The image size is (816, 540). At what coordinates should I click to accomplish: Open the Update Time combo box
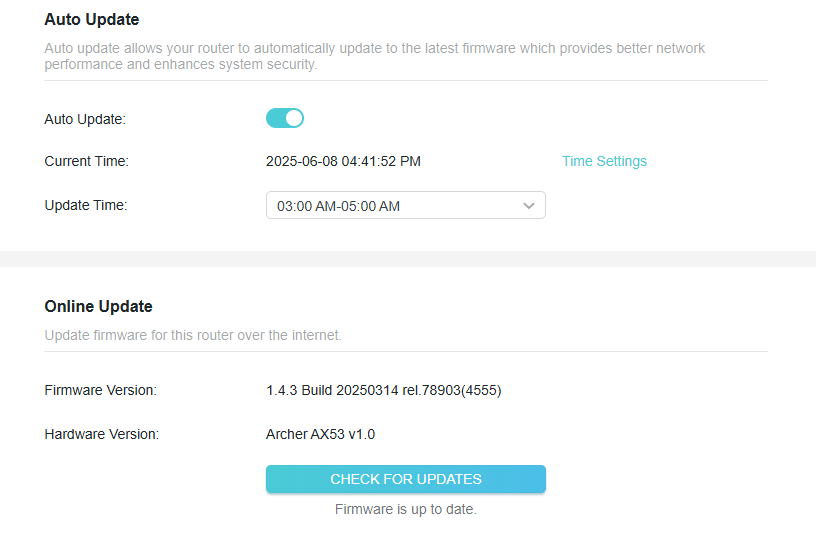[405, 205]
